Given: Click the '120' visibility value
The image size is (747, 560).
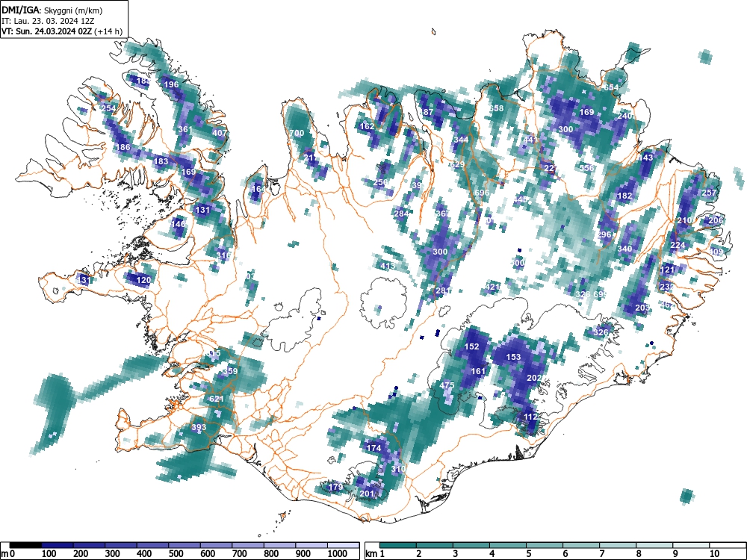Looking at the screenshot, I should (144, 280).
